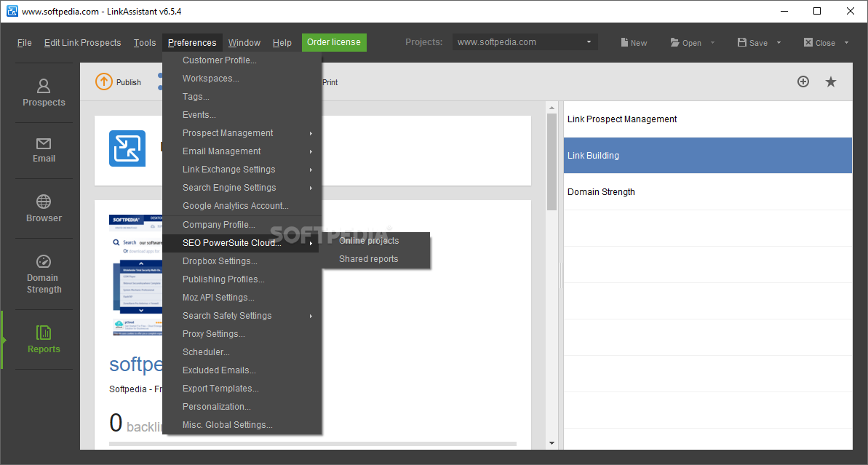Click the New project toolbar button
Screen dimensions: 868x465
coord(634,43)
